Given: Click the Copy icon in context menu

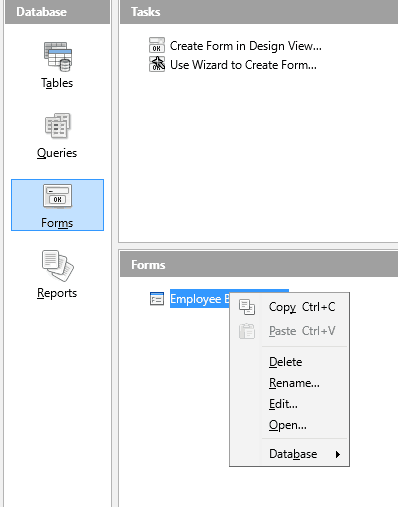Looking at the screenshot, I should coord(247,307).
